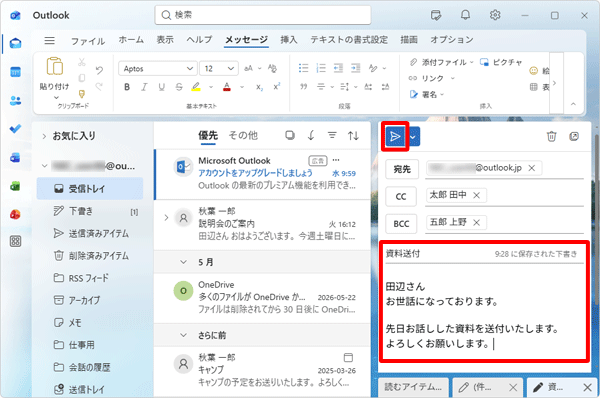
Task: Click the CC button
Action: [x=401, y=196]
